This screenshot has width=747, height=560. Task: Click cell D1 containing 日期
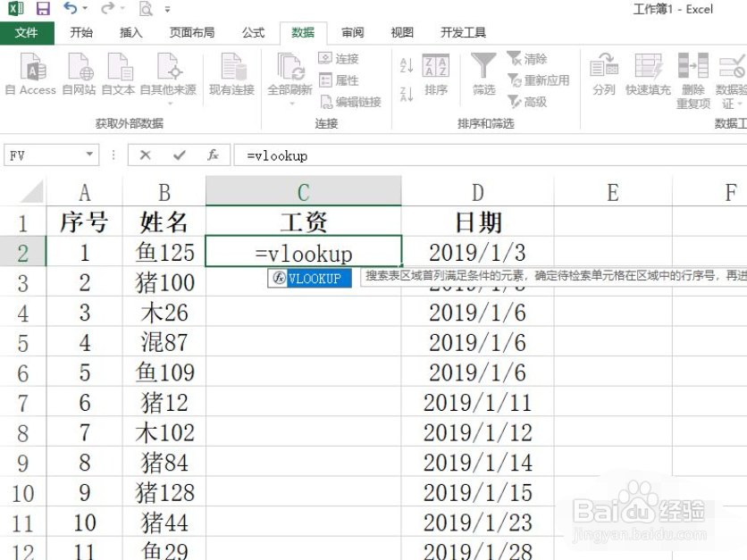pos(477,221)
